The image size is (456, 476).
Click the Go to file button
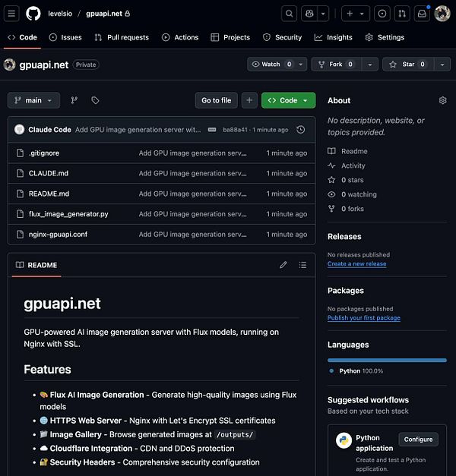[216, 100]
